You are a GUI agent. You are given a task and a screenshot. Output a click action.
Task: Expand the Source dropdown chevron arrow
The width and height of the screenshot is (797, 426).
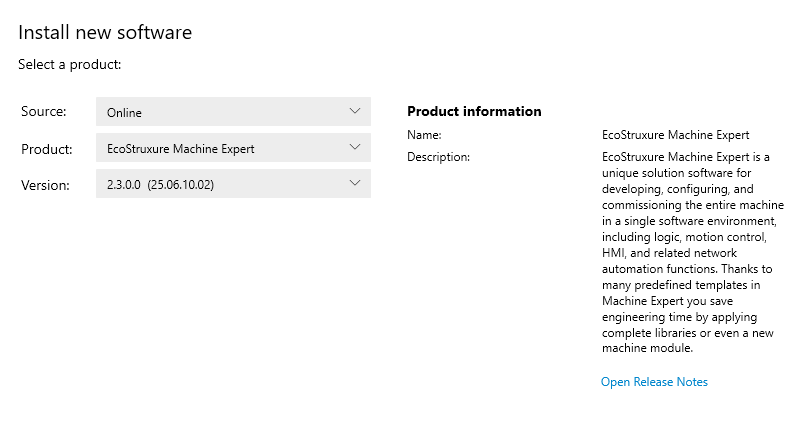click(354, 111)
